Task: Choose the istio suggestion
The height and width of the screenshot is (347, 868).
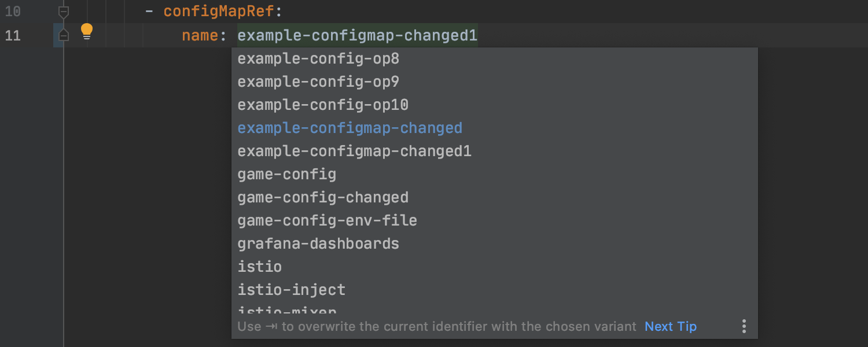Action: click(x=495, y=267)
